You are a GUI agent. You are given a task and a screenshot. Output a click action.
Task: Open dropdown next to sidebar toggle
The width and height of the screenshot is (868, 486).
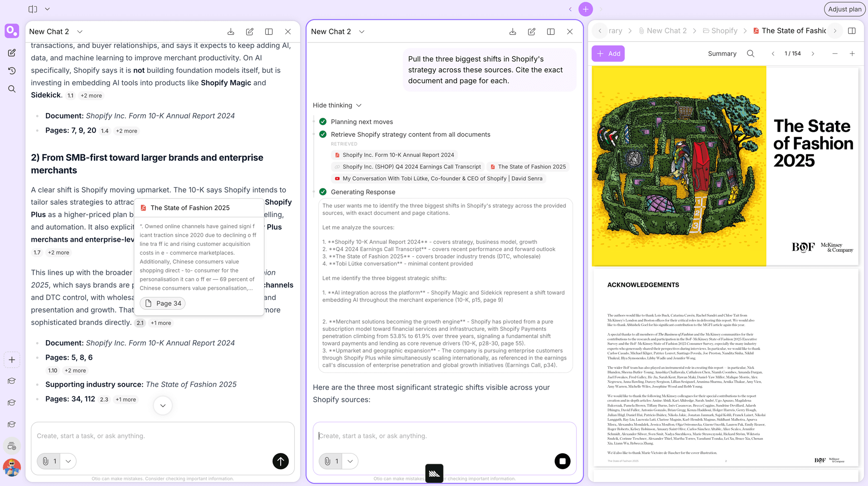click(x=47, y=9)
